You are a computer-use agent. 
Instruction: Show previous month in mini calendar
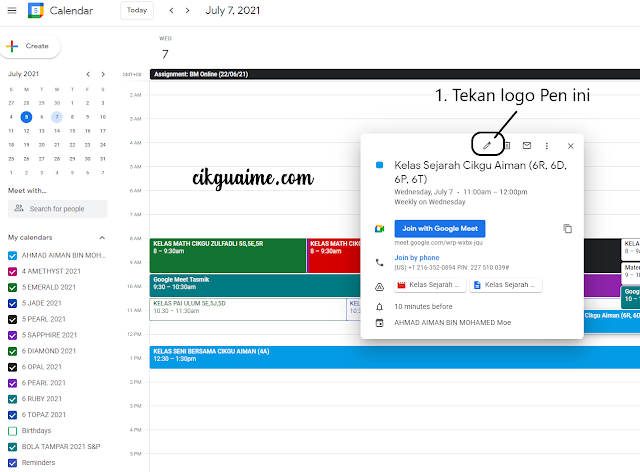[88, 73]
